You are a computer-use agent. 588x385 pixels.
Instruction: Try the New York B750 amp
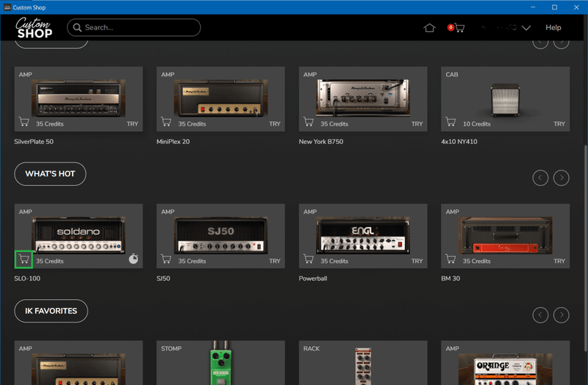tap(417, 124)
